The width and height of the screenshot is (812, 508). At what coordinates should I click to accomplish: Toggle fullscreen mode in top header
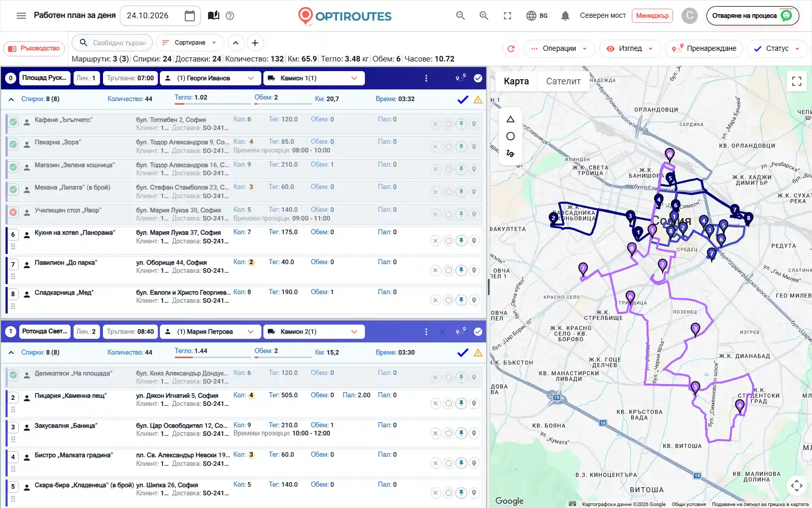pos(507,16)
